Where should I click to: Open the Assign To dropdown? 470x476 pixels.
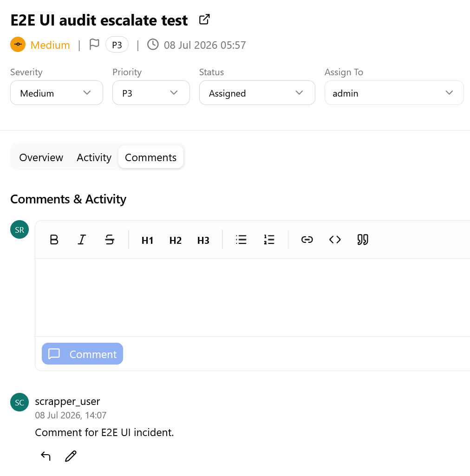394,93
